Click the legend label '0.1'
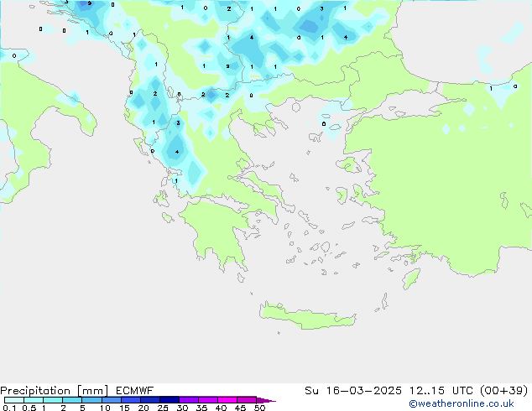Image resolution: width=532 pixels, height=411 pixels. click(9, 408)
